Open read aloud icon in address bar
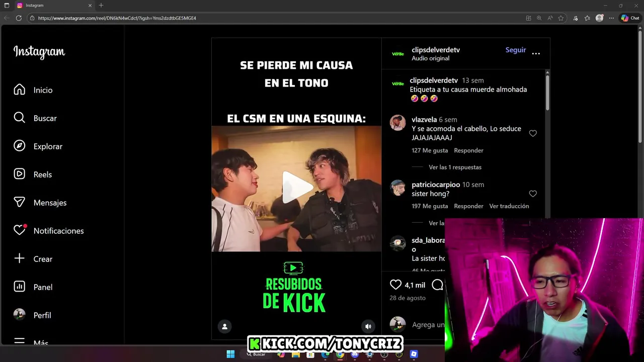Image resolution: width=644 pixels, height=362 pixels. click(x=550, y=18)
